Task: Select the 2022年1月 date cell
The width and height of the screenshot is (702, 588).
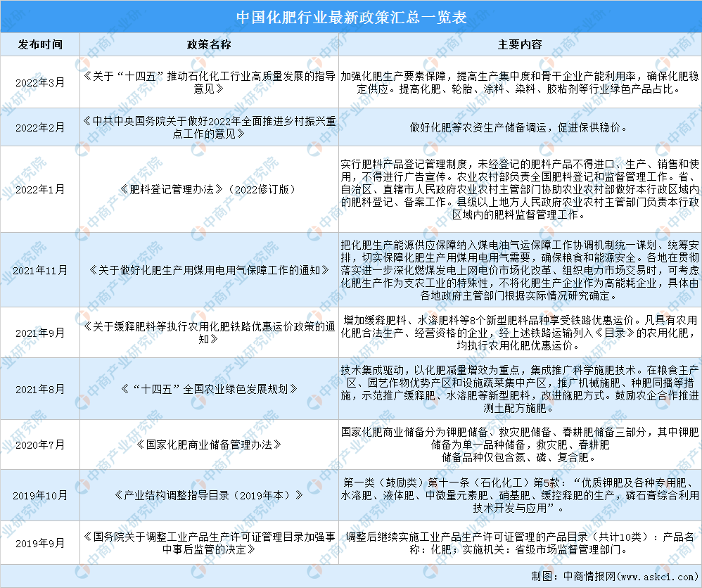Action: click(x=40, y=189)
